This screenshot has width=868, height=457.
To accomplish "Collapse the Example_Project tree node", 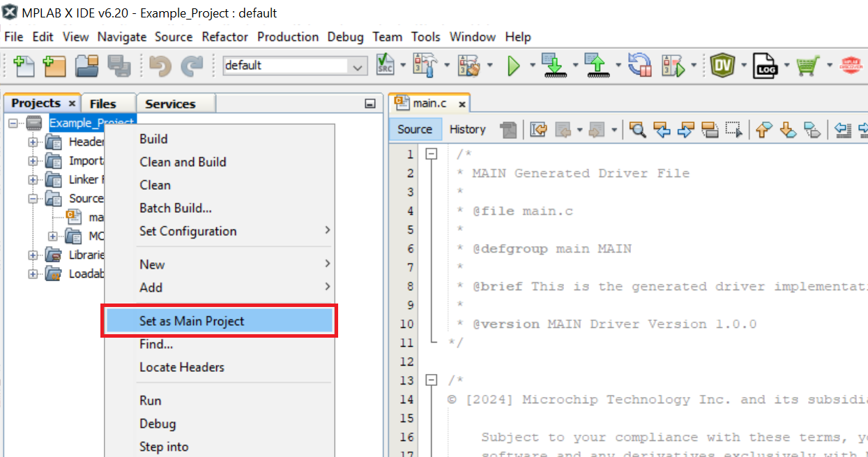I will coord(13,123).
